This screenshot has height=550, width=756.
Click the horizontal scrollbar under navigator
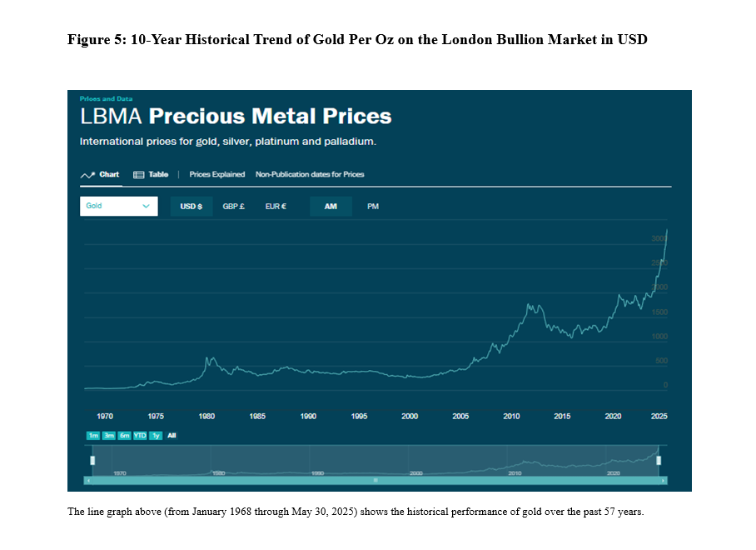[376, 481]
